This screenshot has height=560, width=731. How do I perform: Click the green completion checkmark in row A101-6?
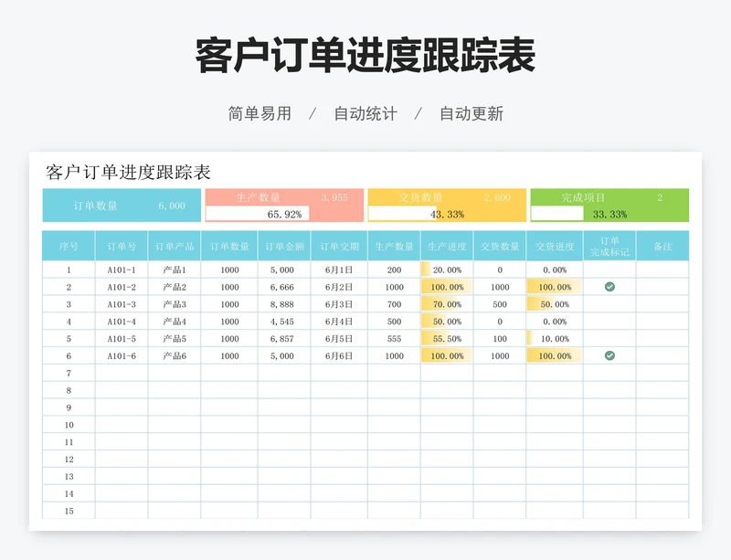609,355
